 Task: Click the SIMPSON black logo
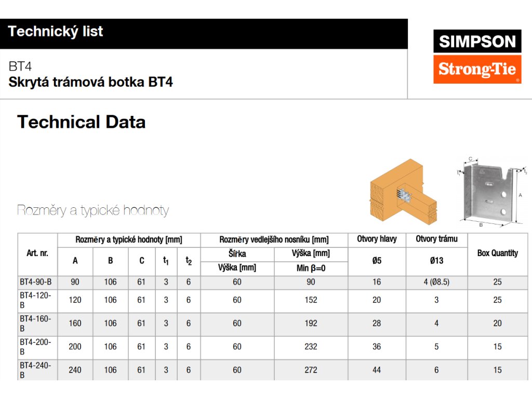coord(477,42)
